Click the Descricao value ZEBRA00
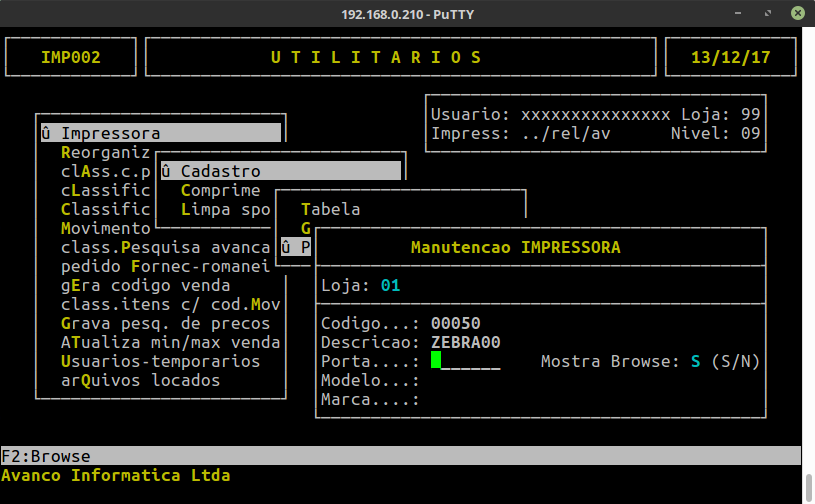This screenshot has width=815, height=504. tap(465, 342)
